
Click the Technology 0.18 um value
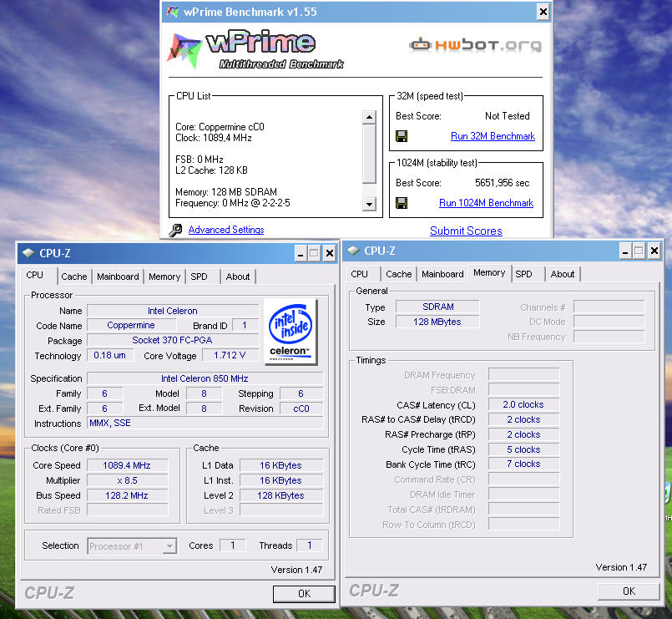[109, 355]
